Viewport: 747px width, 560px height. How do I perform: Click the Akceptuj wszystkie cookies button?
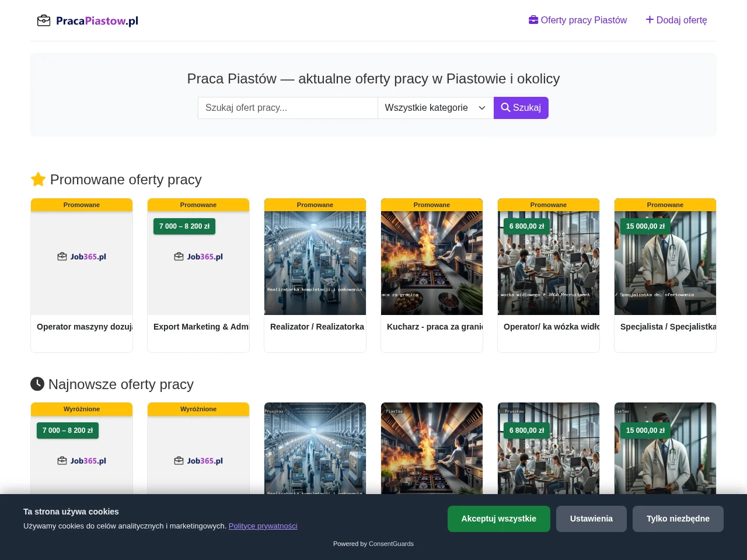[499, 519]
